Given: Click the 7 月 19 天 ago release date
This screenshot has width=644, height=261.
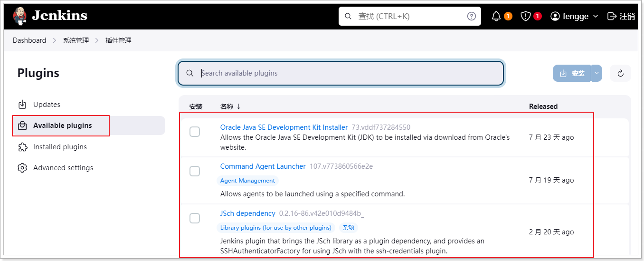Looking at the screenshot, I should [x=551, y=180].
